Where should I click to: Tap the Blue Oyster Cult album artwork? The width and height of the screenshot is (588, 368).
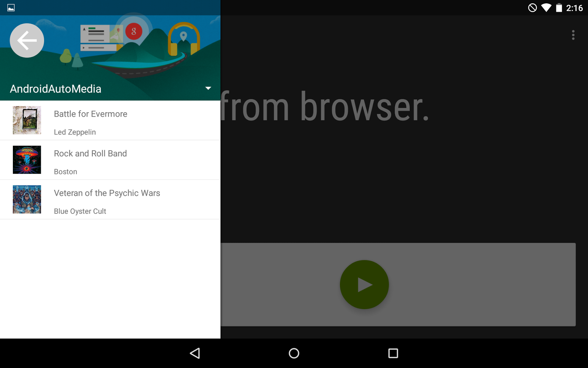pos(26,199)
